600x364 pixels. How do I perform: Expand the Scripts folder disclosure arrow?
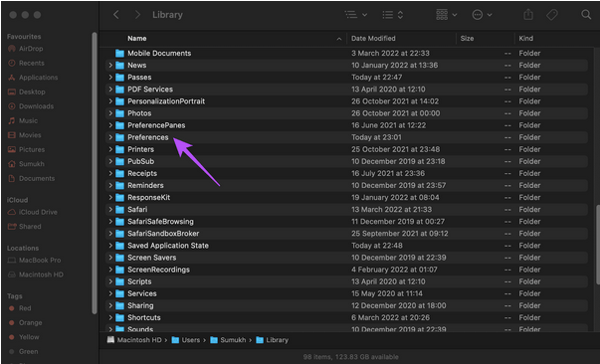(x=110, y=281)
